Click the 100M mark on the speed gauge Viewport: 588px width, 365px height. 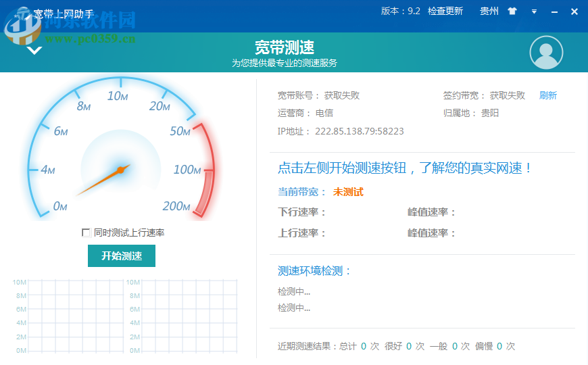187,170
